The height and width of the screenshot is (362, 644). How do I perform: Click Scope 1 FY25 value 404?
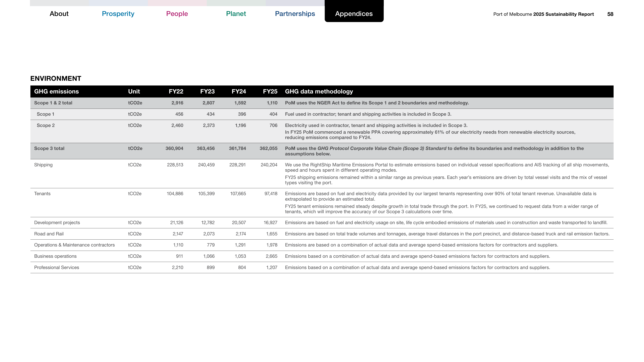coord(273,114)
